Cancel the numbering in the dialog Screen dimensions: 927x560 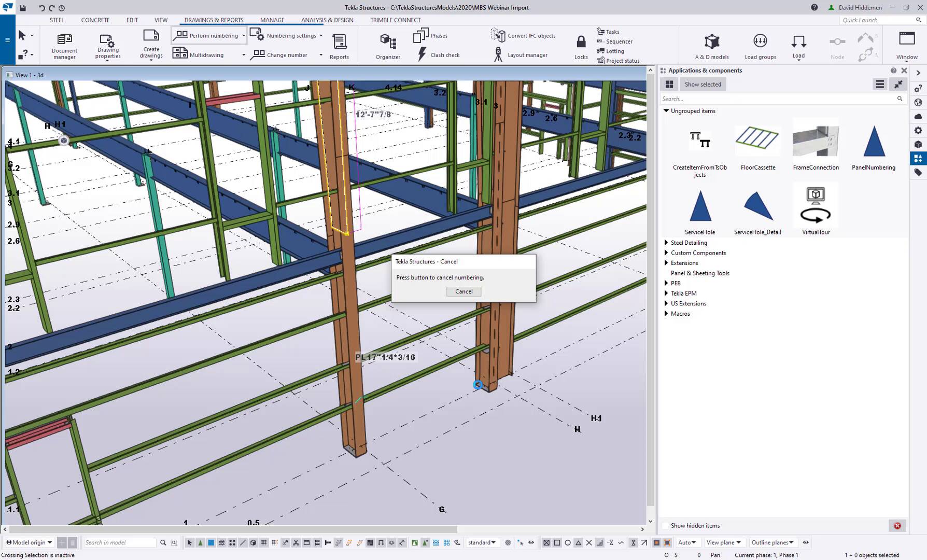point(463,291)
